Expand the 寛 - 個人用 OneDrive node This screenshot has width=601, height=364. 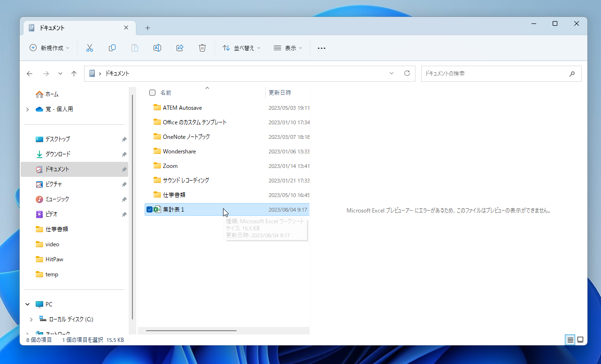[28, 109]
